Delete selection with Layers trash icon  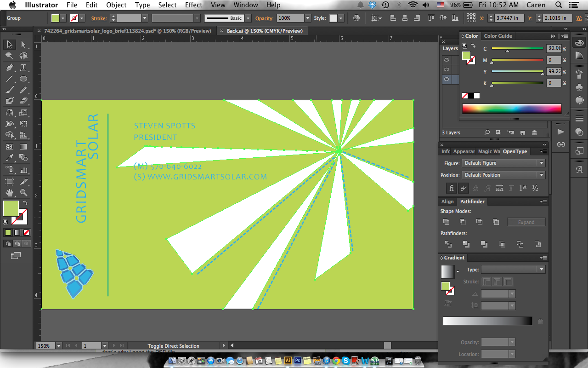[534, 132]
